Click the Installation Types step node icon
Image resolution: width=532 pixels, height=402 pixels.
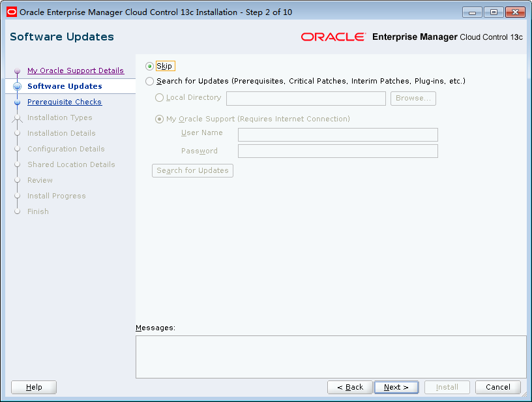[x=17, y=117]
